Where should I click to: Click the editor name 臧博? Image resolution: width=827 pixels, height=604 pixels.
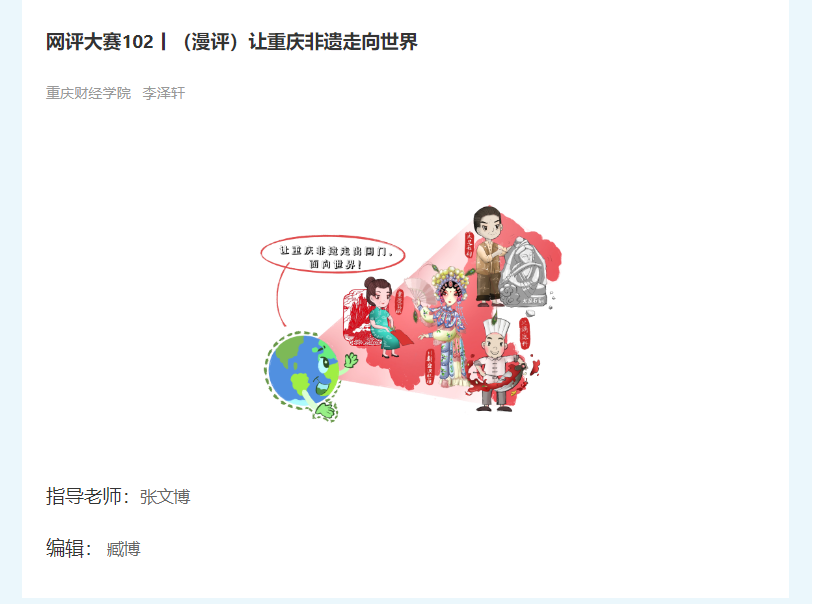(123, 549)
